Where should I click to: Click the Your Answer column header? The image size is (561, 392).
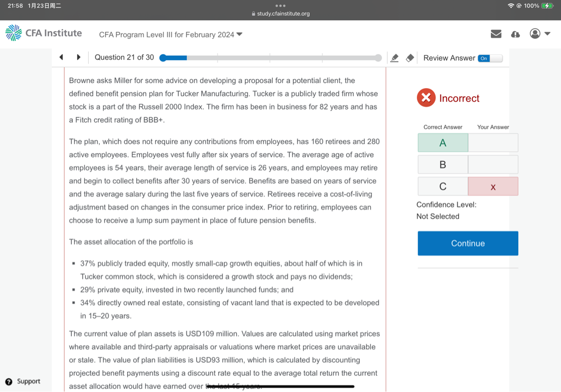[x=493, y=127]
